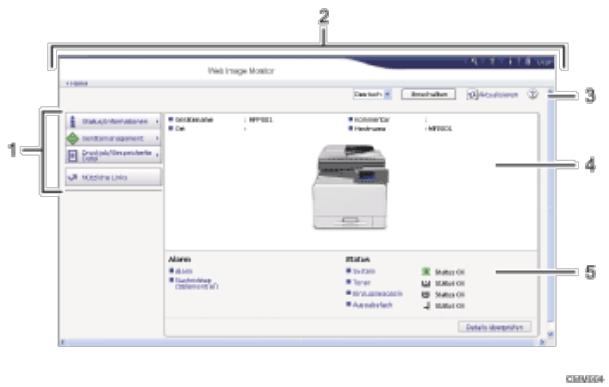Screen dimensions: 609x387
Task: Click the magnifier search icon in header
Action: (x=474, y=61)
